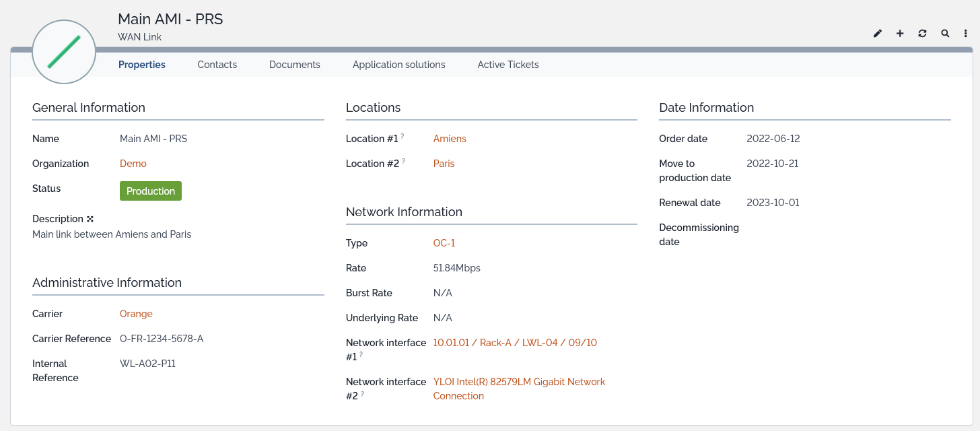Click the help hint beside Network interface #2
The width and height of the screenshot is (980, 431).
tap(362, 394)
